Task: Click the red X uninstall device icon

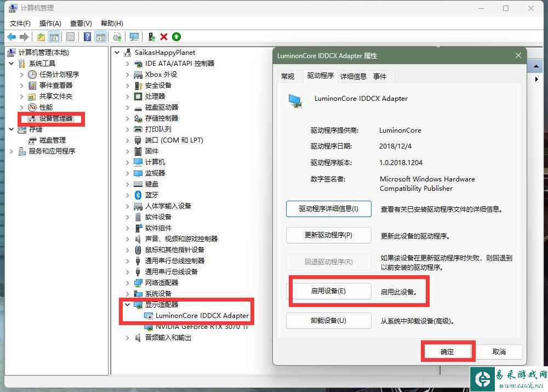Action: tap(164, 37)
